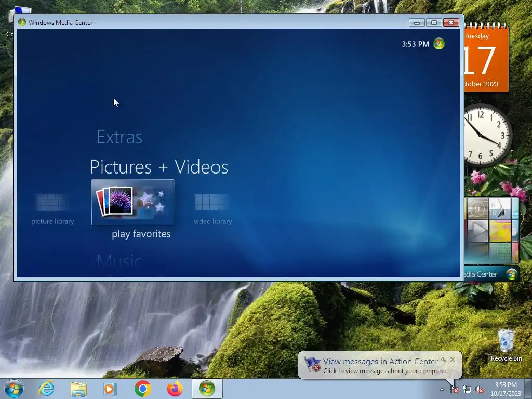This screenshot has width=532, height=399.
Task: Click the green Media Center logo button
Action: click(438, 44)
